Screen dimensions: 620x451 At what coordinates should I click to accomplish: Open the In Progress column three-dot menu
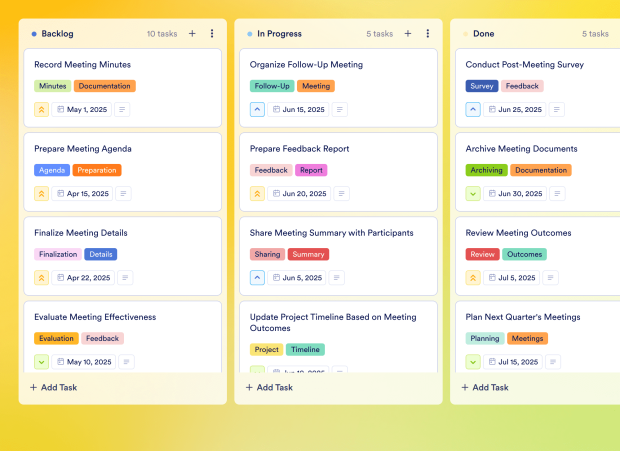[428, 33]
